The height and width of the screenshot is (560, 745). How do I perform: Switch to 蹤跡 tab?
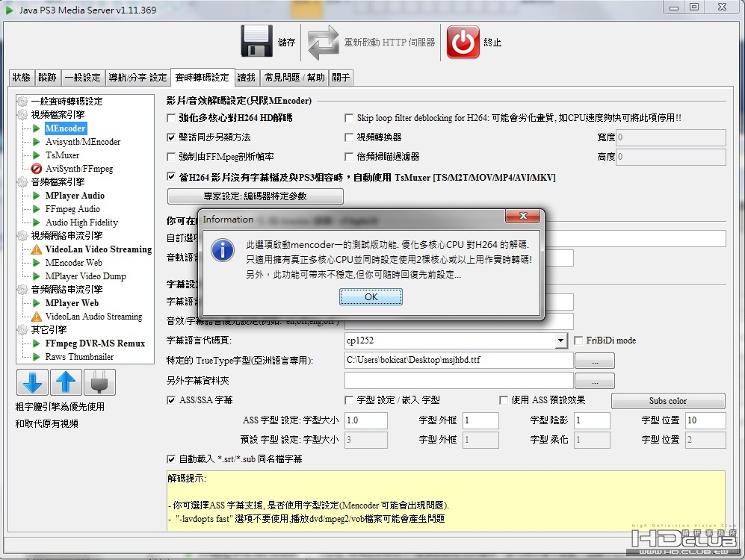pos(48,78)
